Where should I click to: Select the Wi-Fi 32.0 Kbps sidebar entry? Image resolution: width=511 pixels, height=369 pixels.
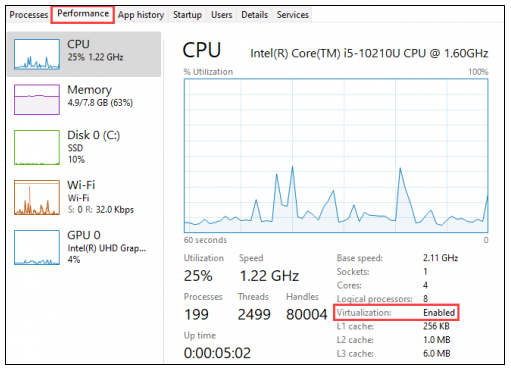pos(84,197)
